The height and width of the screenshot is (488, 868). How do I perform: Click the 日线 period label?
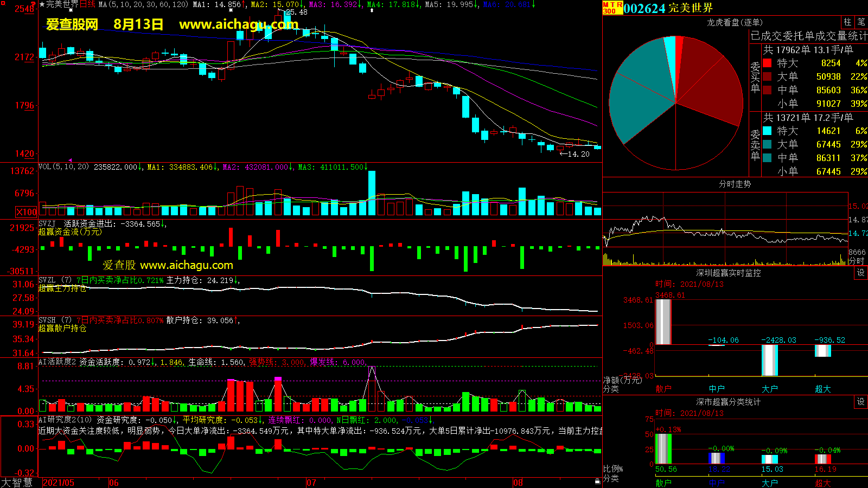click(x=88, y=4)
